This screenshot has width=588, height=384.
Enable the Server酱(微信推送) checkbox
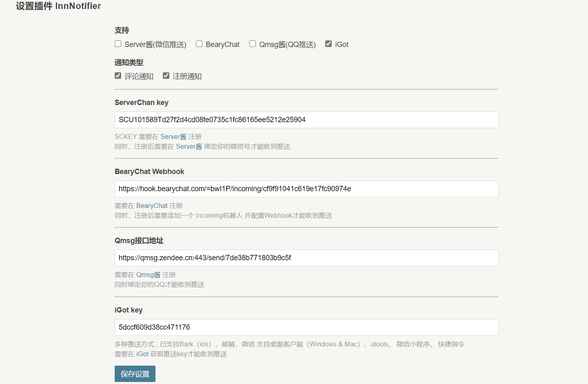pyautogui.click(x=118, y=43)
